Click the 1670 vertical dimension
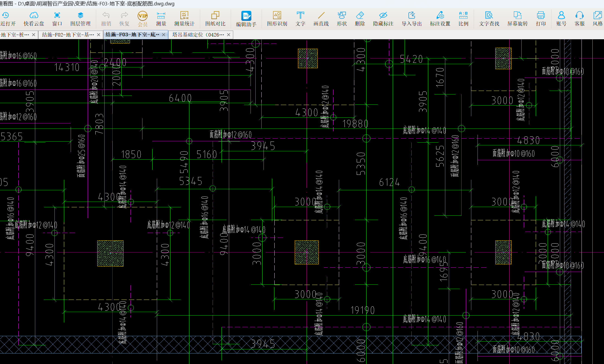This screenshot has height=364, width=604. (440, 77)
